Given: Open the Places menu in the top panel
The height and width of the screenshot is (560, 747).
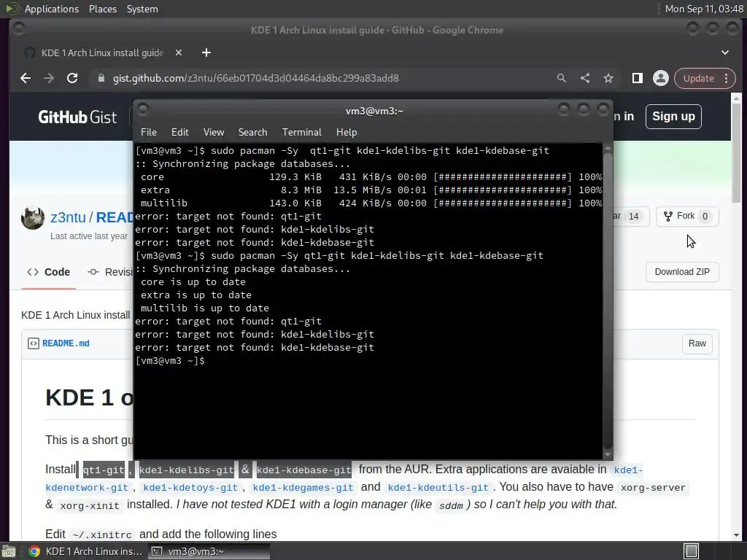Looking at the screenshot, I should point(103,9).
